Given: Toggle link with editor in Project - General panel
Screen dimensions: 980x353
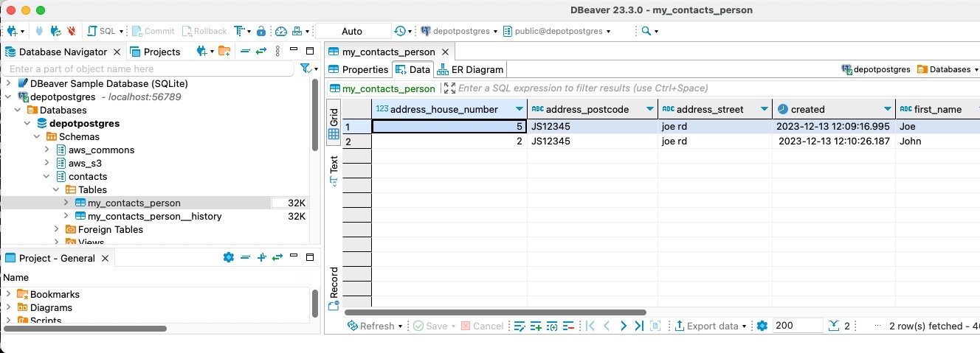Looking at the screenshot, I should [x=277, y=257].
